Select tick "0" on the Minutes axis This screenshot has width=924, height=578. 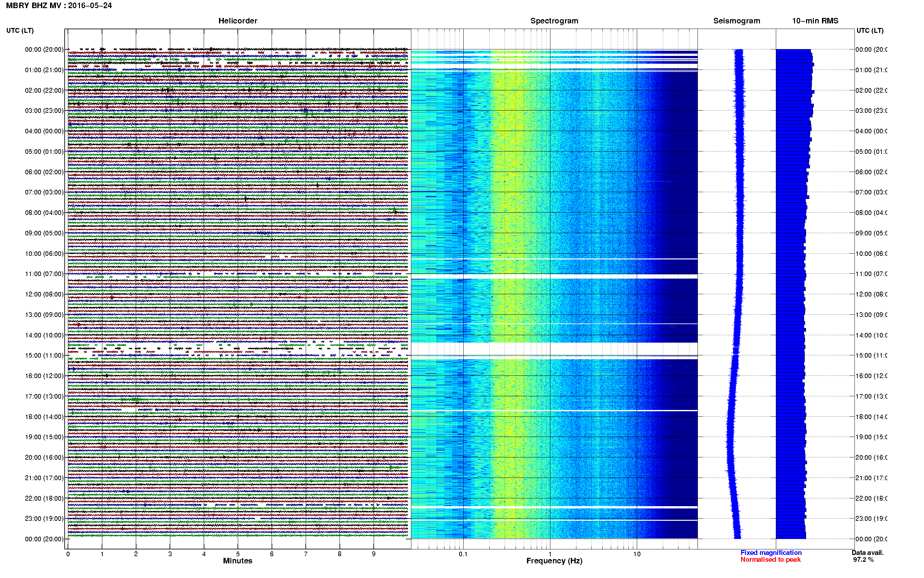pos(68,554)
